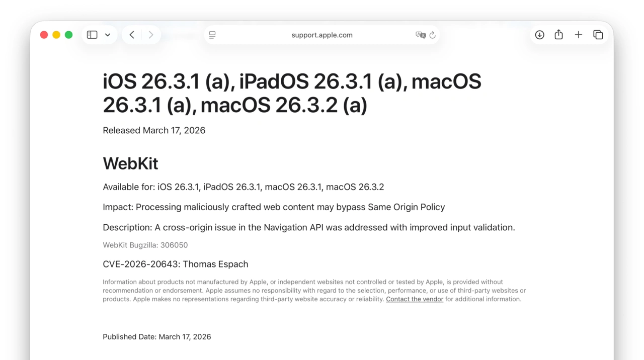Open Reader view for this article

tap(212, 35)
